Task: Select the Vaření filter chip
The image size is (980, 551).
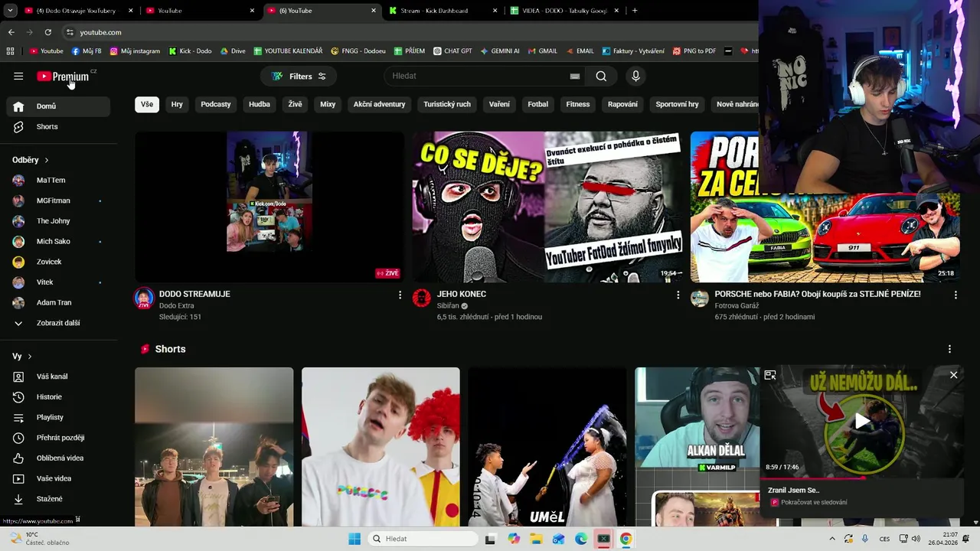Action: coord(499,104)
